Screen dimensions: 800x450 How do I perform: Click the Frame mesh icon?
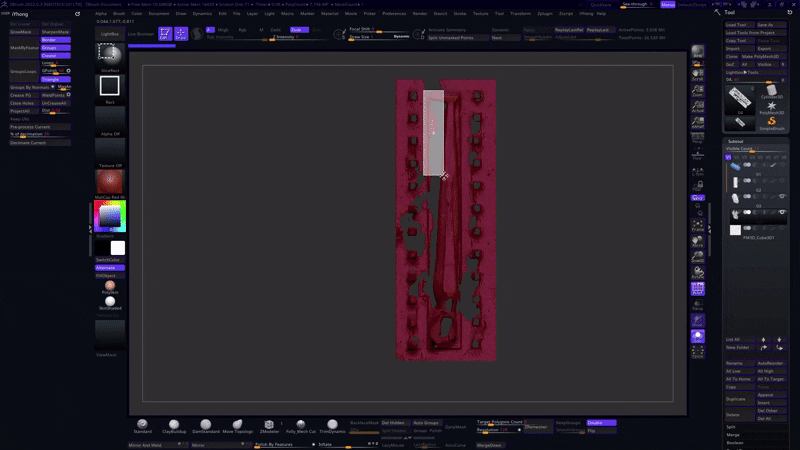[697, 226]
